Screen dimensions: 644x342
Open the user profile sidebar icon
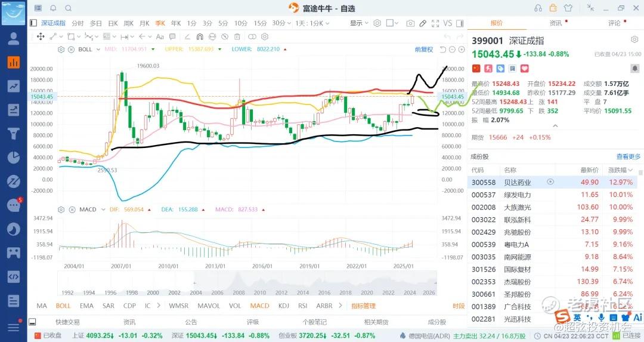[x=14, y=39]
